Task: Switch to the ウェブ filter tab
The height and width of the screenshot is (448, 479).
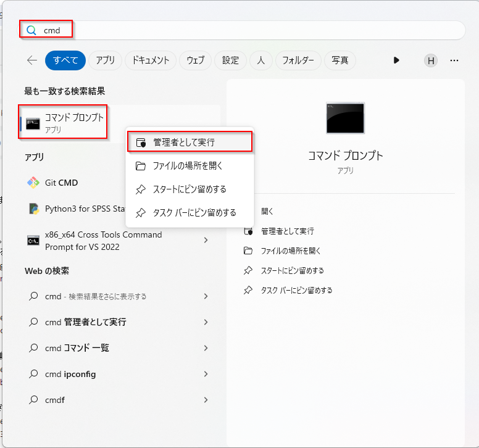Action: 196,60
